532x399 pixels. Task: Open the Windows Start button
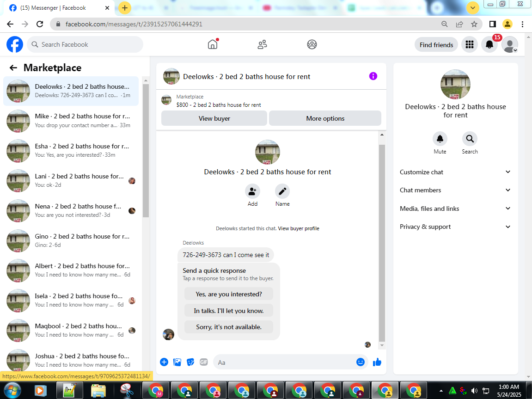[12, 391]
